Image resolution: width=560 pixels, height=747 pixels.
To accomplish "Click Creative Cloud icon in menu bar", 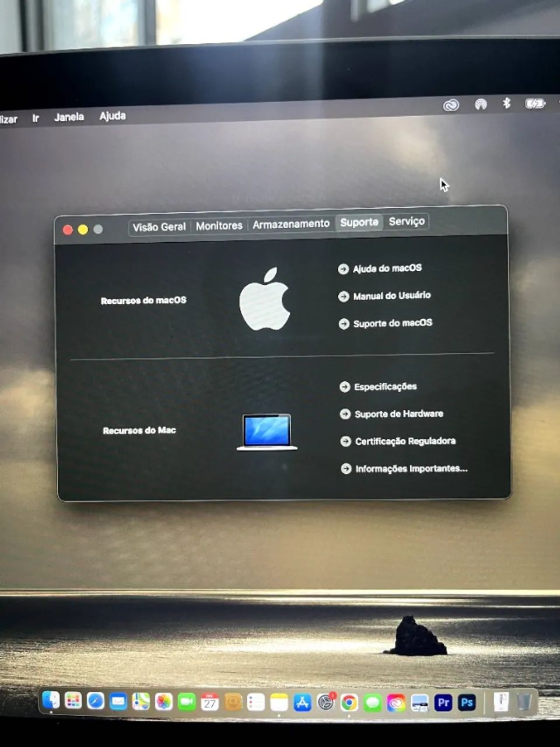I will tap(451, 105).
